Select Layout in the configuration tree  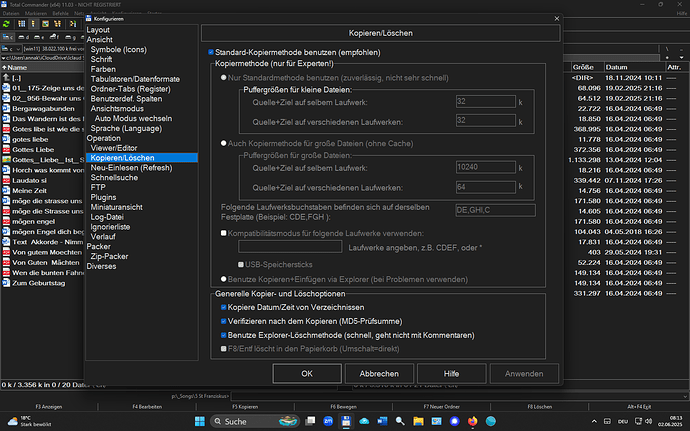click(98, 30)
